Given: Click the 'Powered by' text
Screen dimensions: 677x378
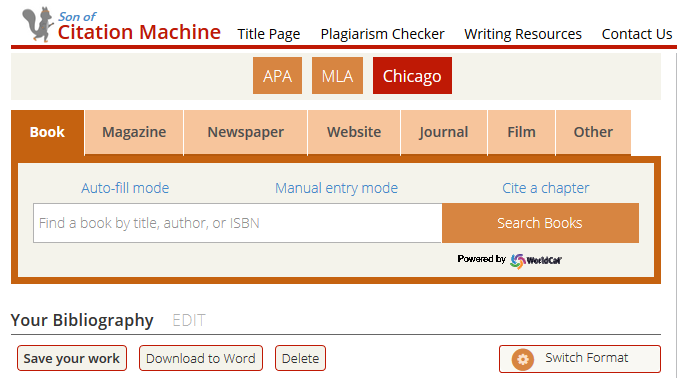Looking at the screenshot, I should (x=481, y=259).
